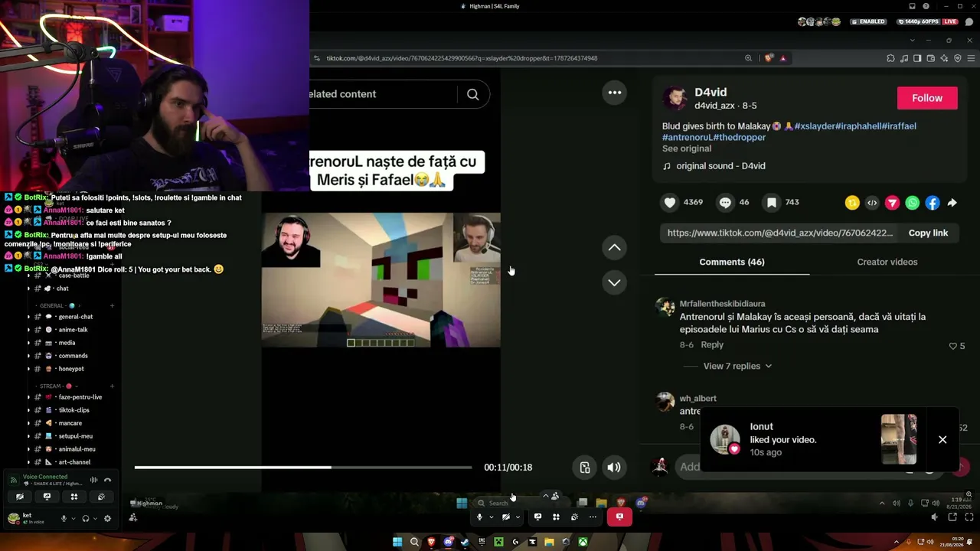
Task: Open Discord user settings gear
Action: [x=107, y=518]
